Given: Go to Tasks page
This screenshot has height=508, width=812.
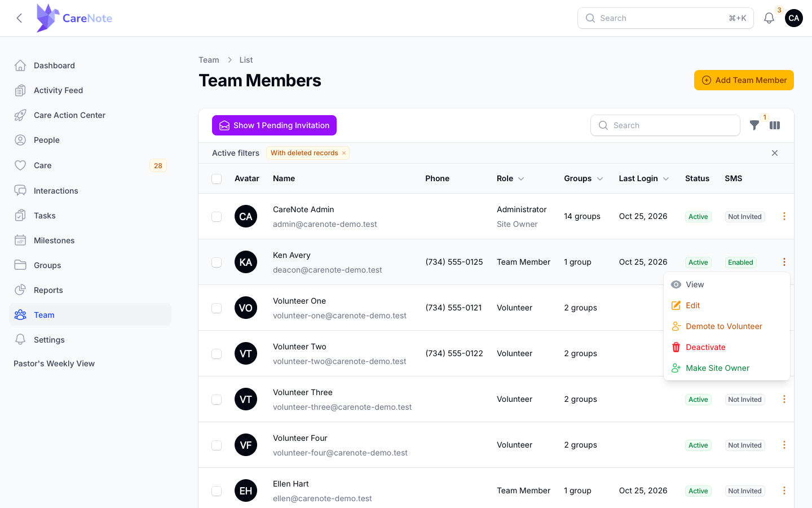Looking at the screenshot, I should (x=90, y=216).
